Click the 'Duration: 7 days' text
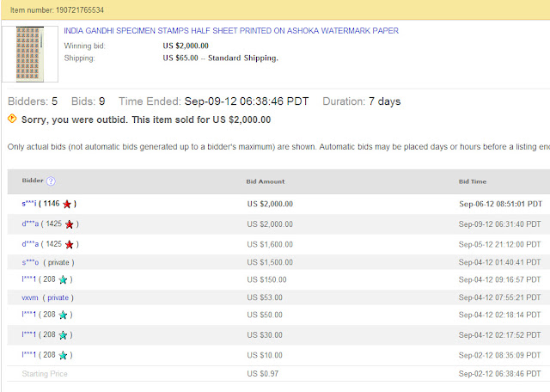This screenshot has width=550, height=392. click(361, 101)
